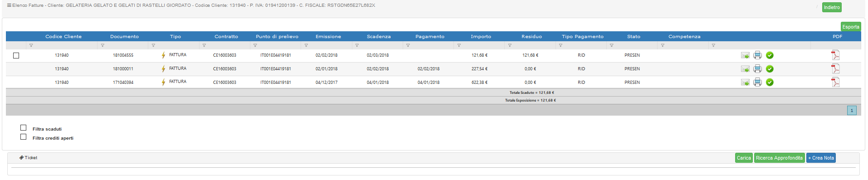Open filter options under Emissione column

pyautogui.click(x=306, y=45)
